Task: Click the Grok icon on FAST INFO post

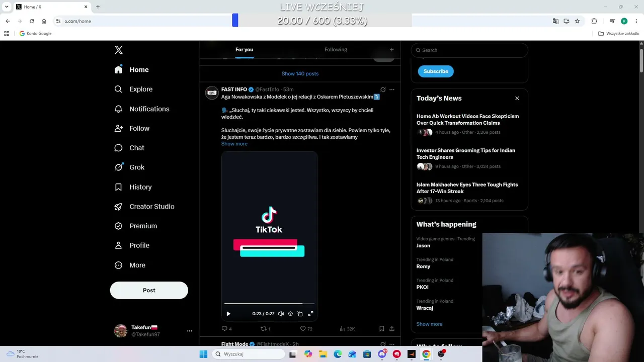Action: 383,89
